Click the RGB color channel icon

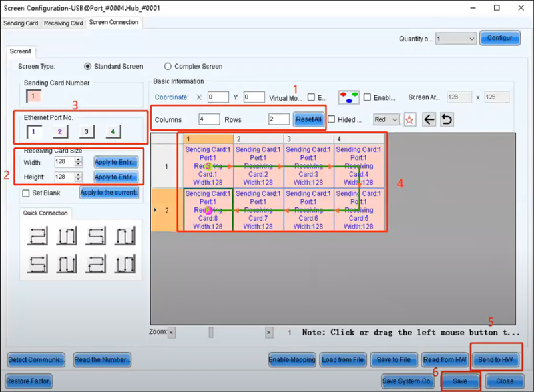point(349,96)
